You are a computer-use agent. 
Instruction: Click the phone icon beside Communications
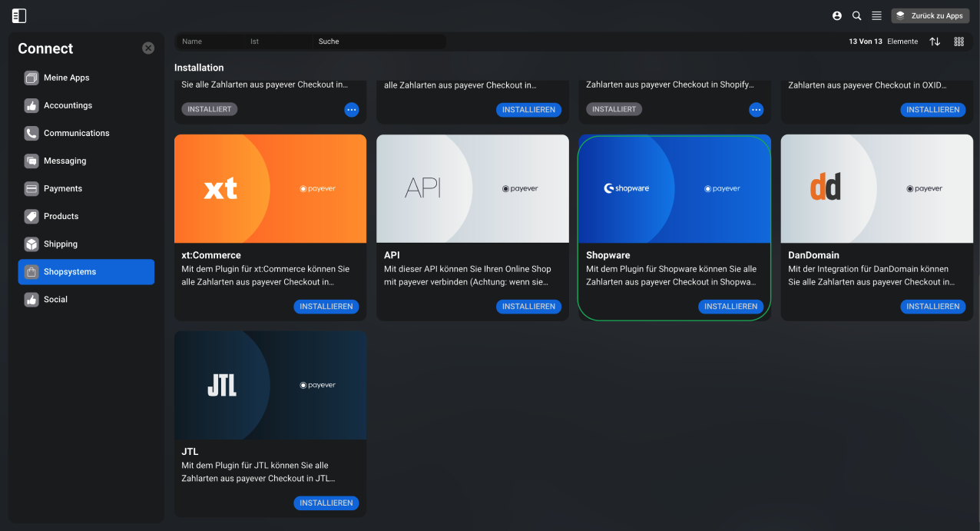(31, 133)
